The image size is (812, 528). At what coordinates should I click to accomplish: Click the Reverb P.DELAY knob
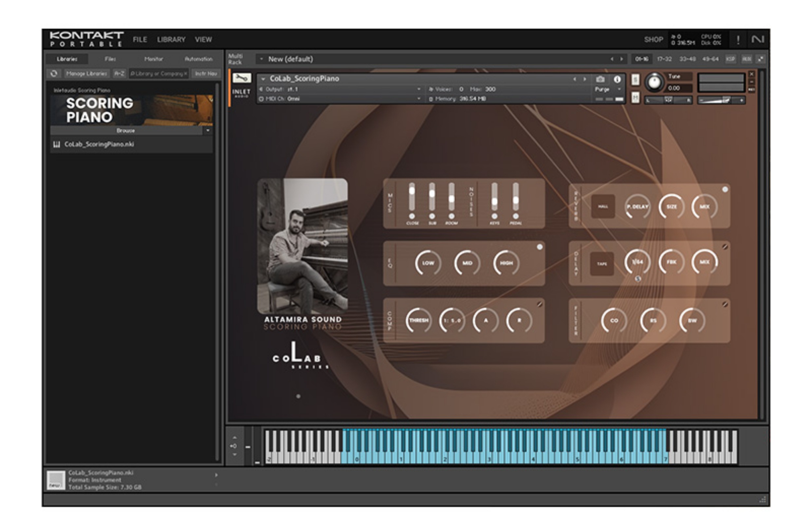[637, 206]
